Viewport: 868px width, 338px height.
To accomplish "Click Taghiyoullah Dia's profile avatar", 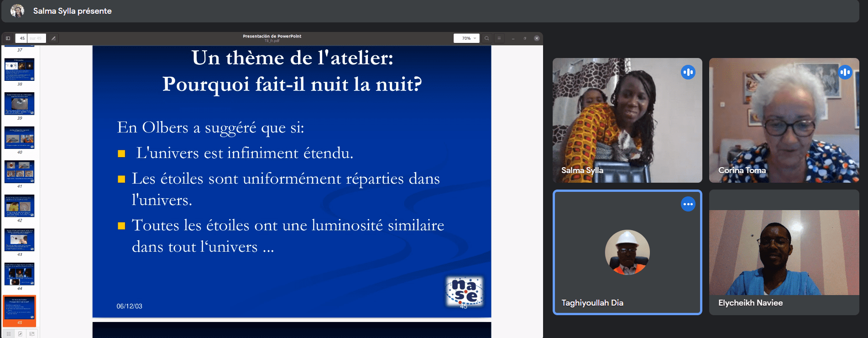I will pos(627,252).
